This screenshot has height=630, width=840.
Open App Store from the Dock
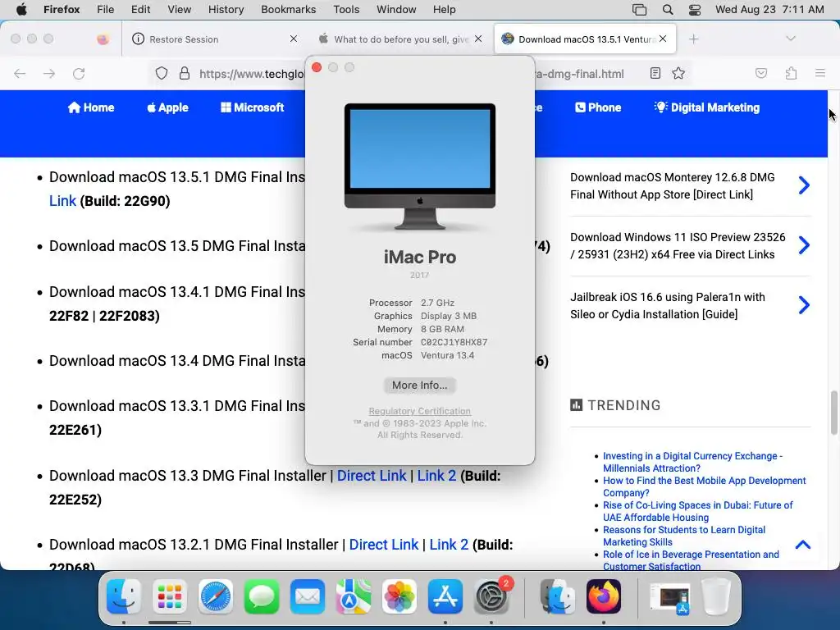445,596
